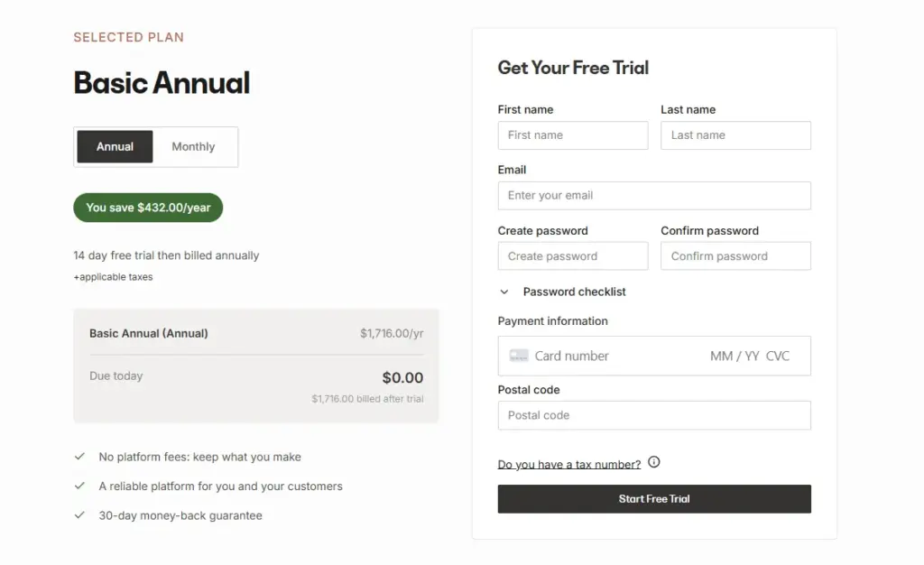Click the Confirm password field
This screenshot has height=565, width=924.
click(x=735, y=255)
